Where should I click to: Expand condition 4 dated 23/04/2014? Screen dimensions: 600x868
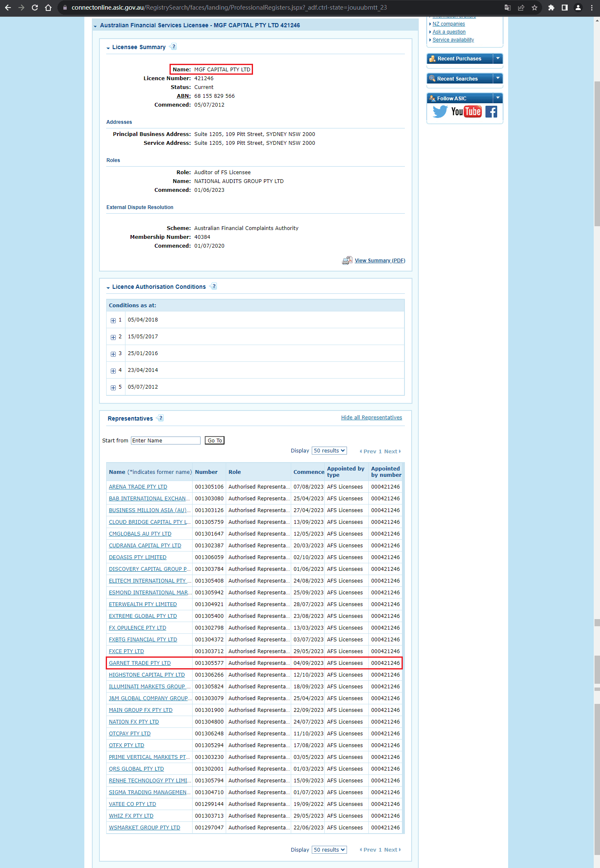[x=113, y=371]
